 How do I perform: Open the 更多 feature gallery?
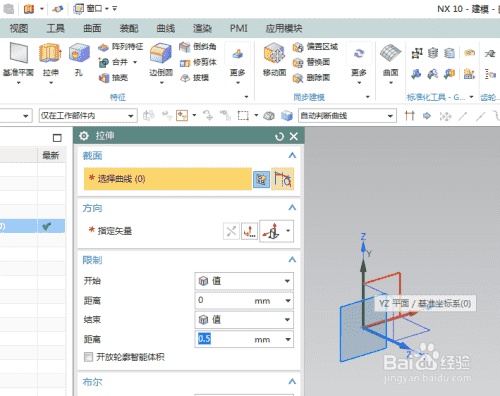coord(238,63)
